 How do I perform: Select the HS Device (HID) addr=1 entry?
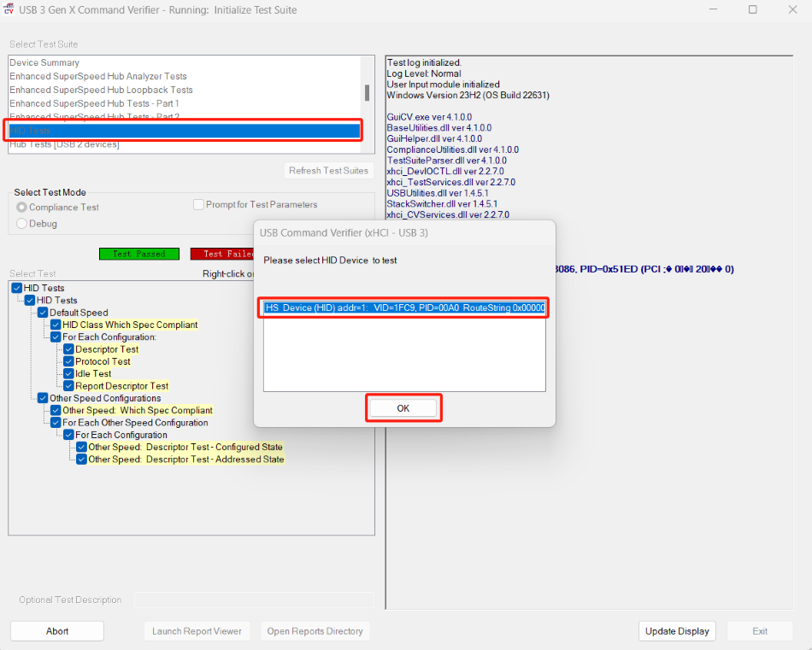point(404,308)
